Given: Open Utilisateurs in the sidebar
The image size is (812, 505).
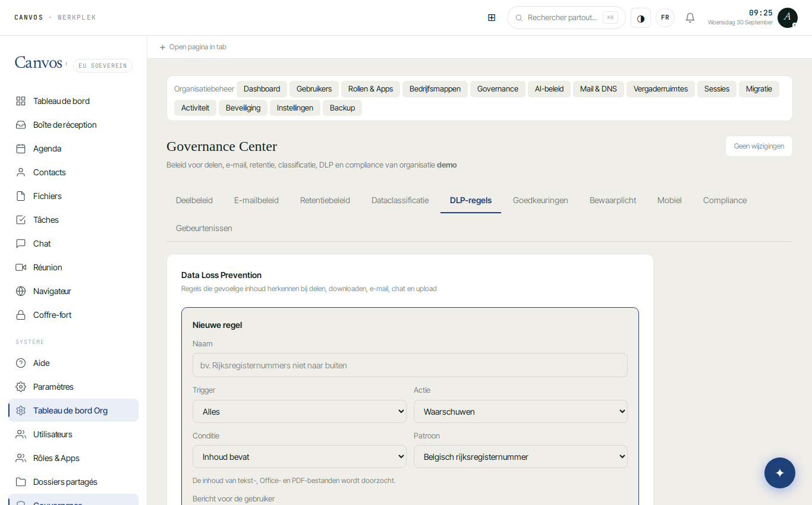Looking at the screenshot, I should (x=73, y=434).
